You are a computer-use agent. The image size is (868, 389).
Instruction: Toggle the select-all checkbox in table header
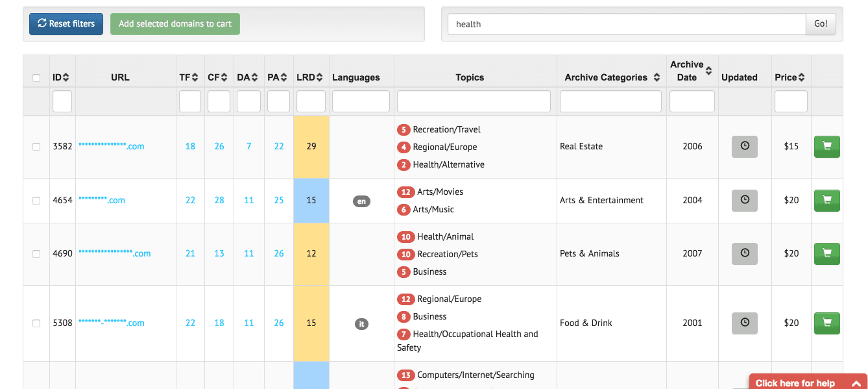coord(36,78)
